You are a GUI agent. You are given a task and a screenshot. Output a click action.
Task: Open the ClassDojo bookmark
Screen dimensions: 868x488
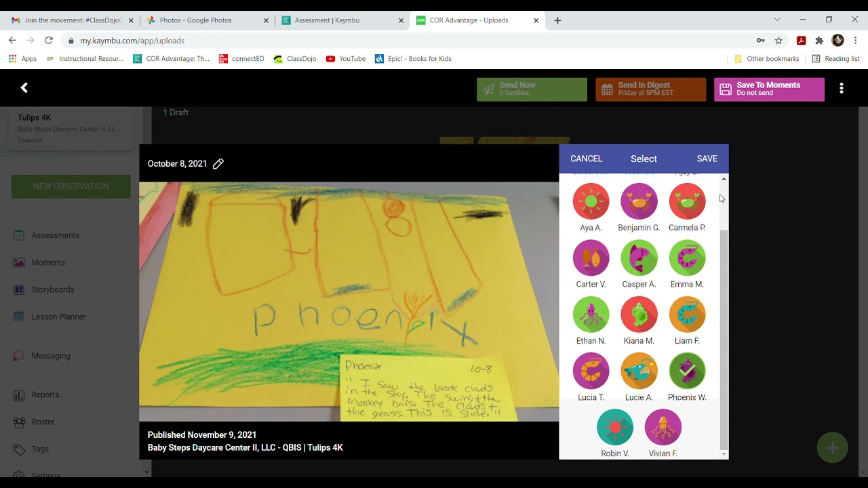295,59
